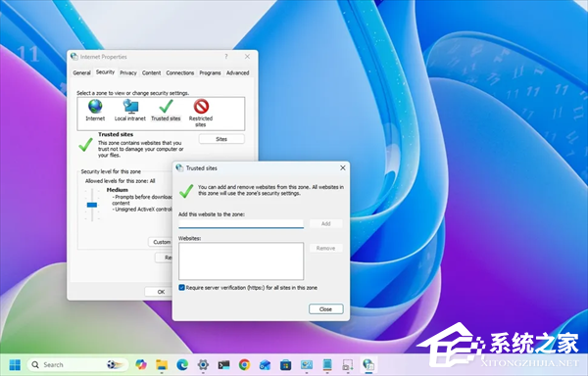The height and width of the screenshot is (376, 588).
Task: Click the Add this website text field
Action: 241,224
